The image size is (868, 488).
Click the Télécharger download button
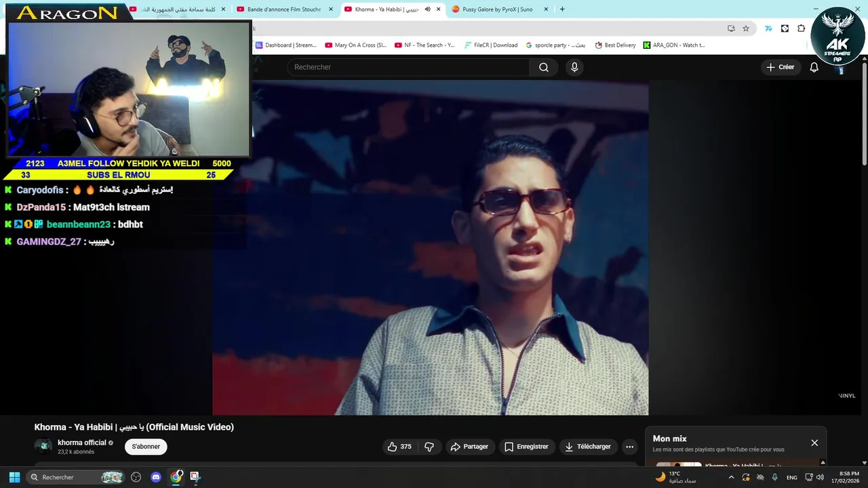click(588, 447)
